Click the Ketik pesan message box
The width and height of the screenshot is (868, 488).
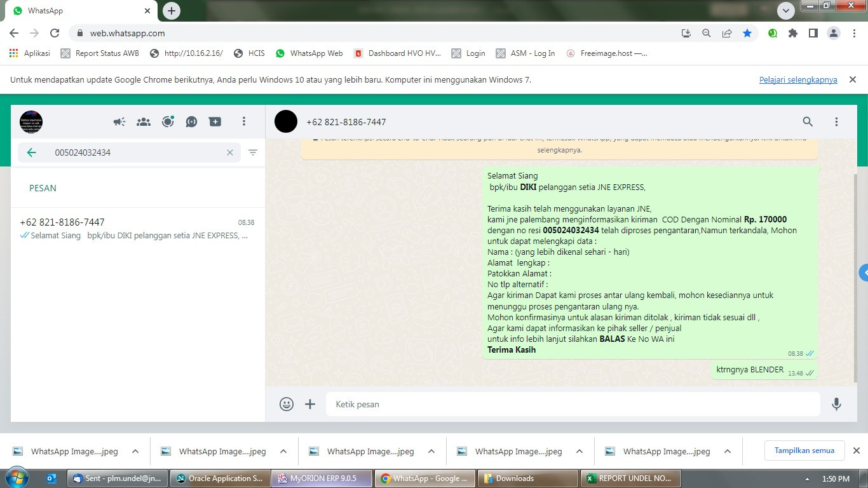click(573, 404)
